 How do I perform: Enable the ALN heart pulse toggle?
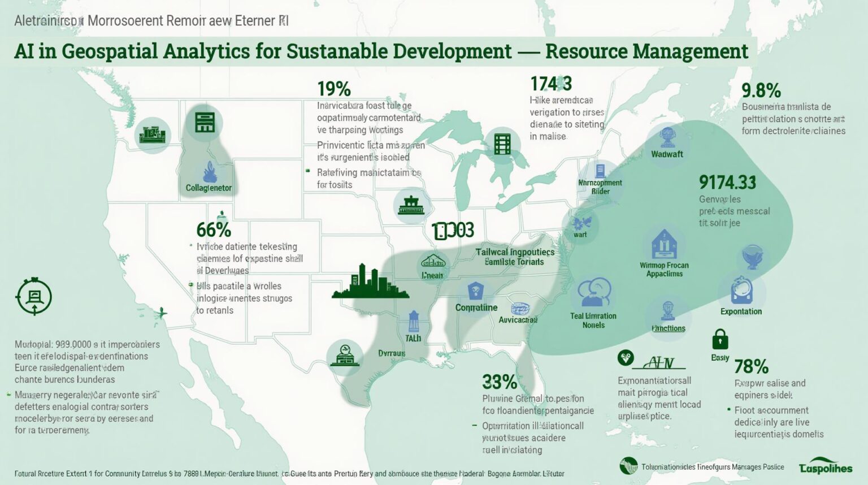click(x=625, y=358)
